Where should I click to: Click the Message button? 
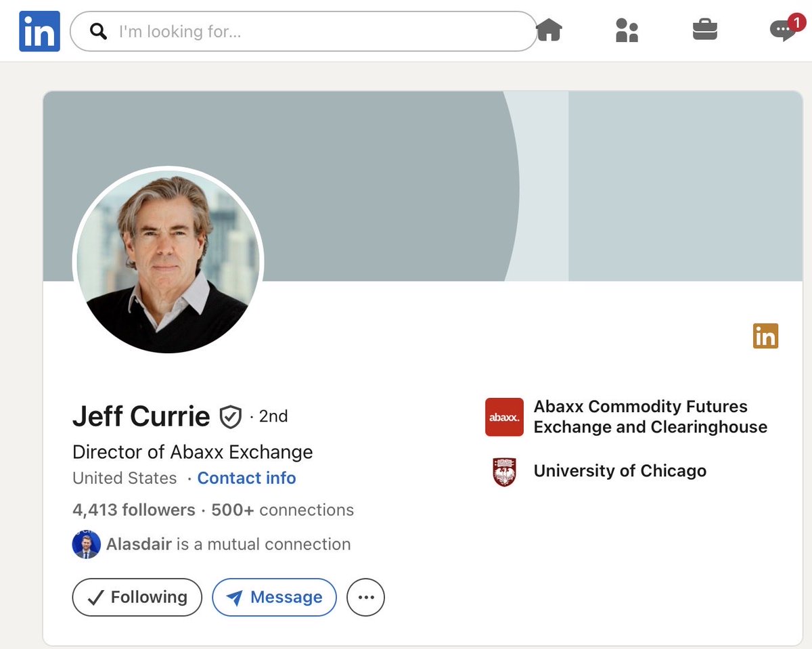click(x=274, y=597)
